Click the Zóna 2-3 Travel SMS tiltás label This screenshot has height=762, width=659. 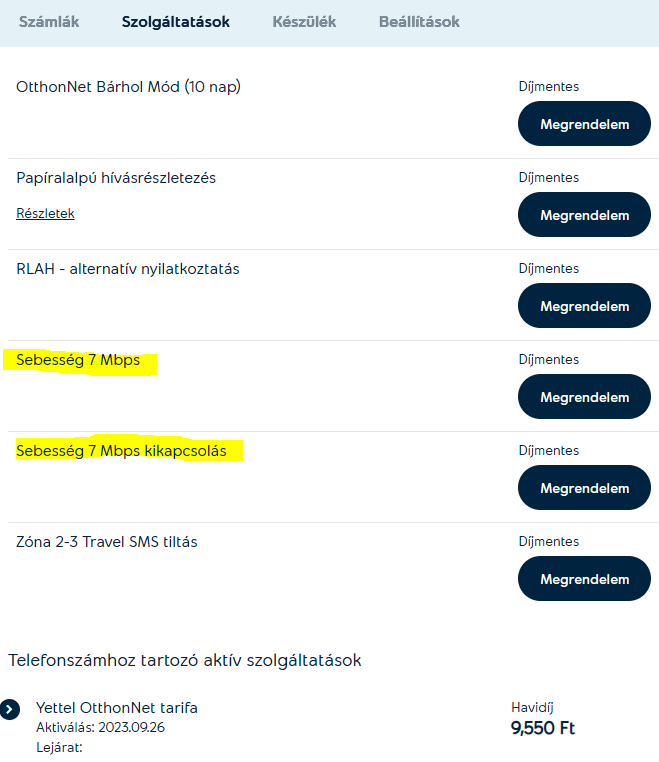107,542
